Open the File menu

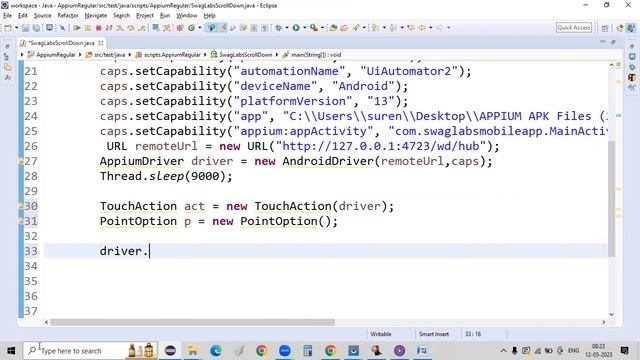tap(7, 16)
